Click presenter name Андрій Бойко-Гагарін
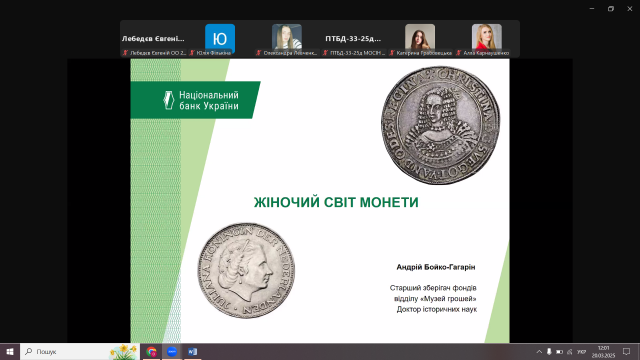Viewport: 640px width, 360px height. 436,267
